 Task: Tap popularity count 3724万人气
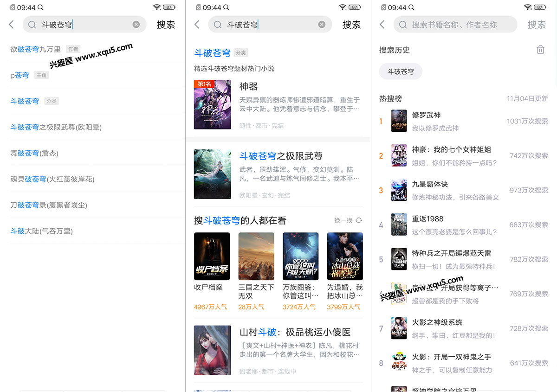pyautogui.click(x=299, y=307)
